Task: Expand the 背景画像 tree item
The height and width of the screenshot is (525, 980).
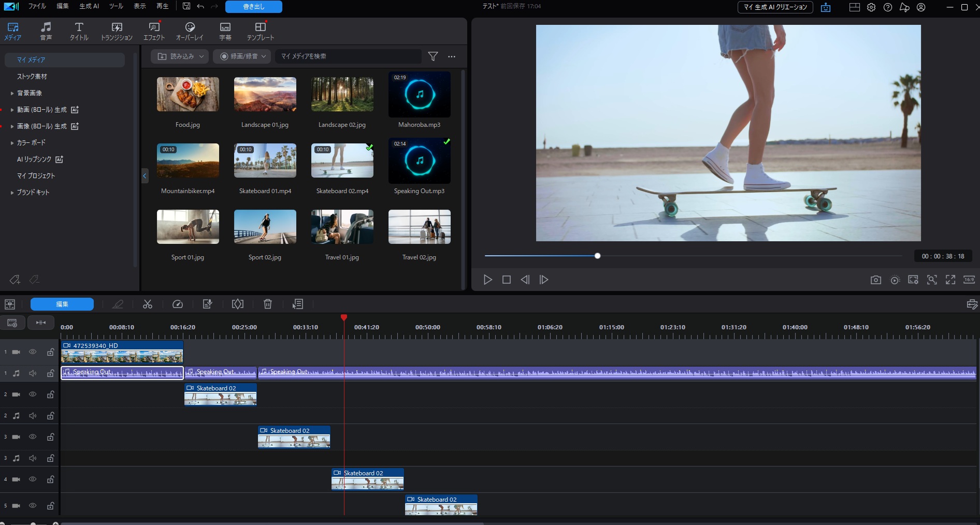Action: point(12,93)
